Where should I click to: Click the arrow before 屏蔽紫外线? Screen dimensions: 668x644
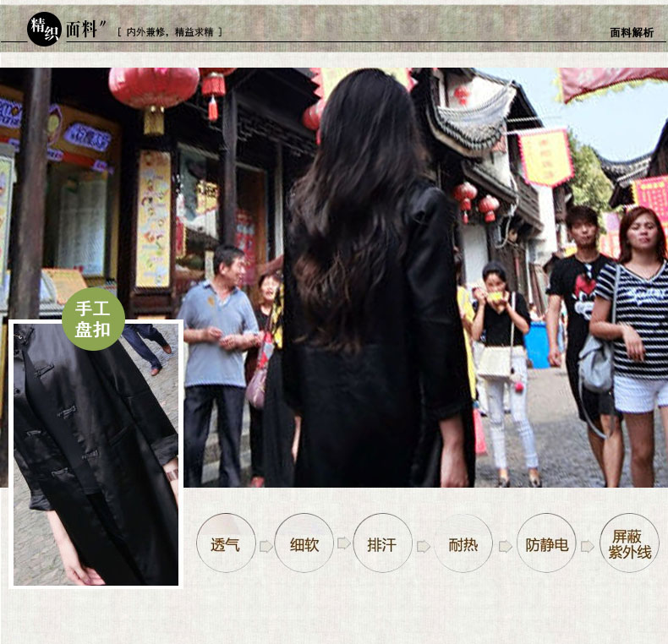pos(588,546)
